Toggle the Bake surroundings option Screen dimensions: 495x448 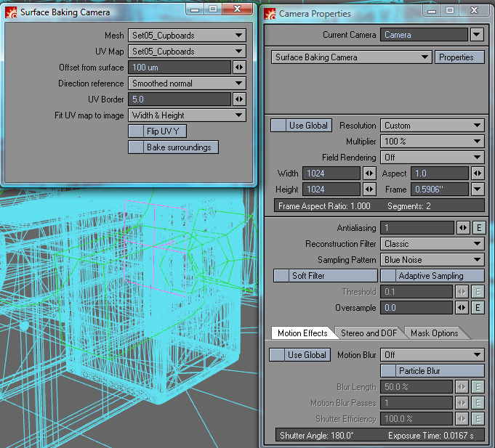(136, 147)
